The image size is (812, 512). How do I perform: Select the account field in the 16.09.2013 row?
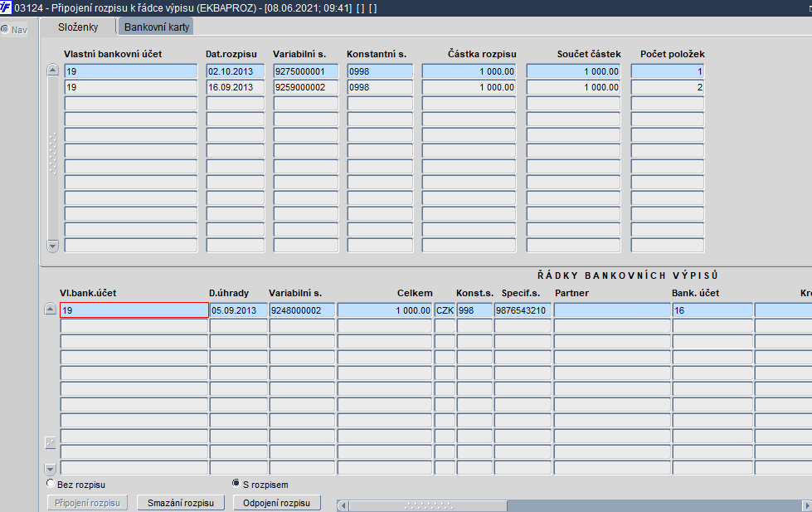tap(131, 87)
